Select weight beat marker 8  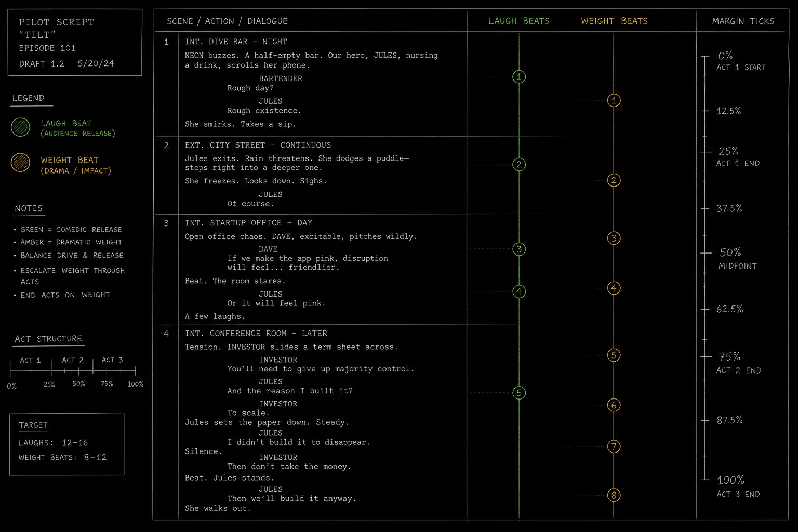pos(614,495)
